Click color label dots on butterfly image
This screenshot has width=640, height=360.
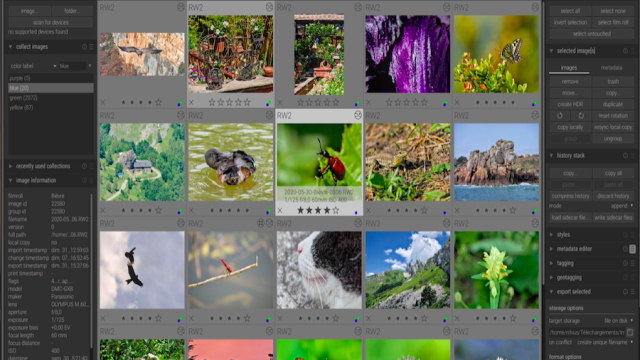point(534,104)
